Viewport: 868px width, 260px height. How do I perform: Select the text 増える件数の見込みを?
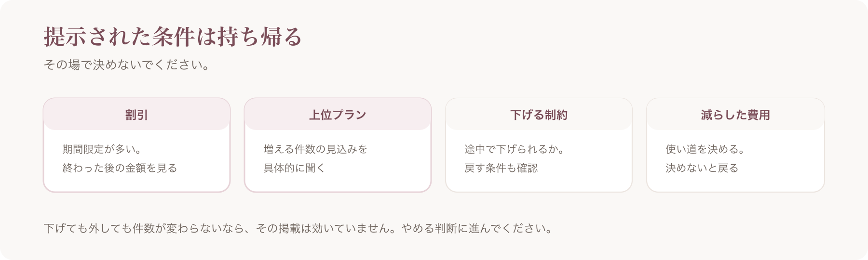[x=315, y=149]
